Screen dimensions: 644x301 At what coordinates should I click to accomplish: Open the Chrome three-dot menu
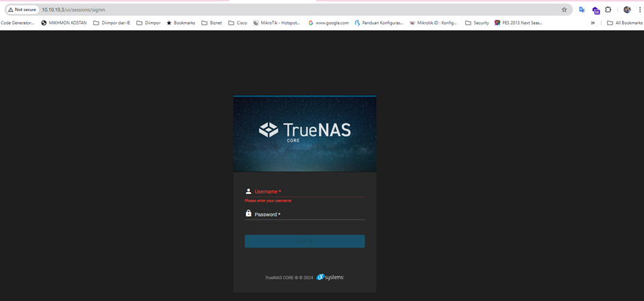(x=639, y=10)
